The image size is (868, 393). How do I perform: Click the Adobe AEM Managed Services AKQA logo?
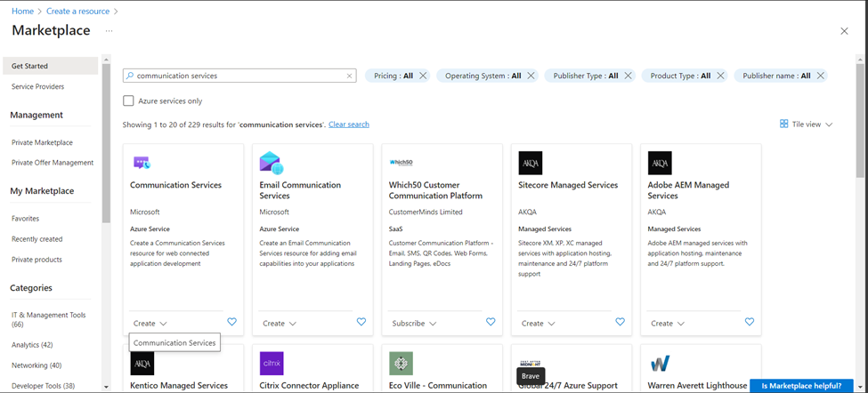point(660,163)
